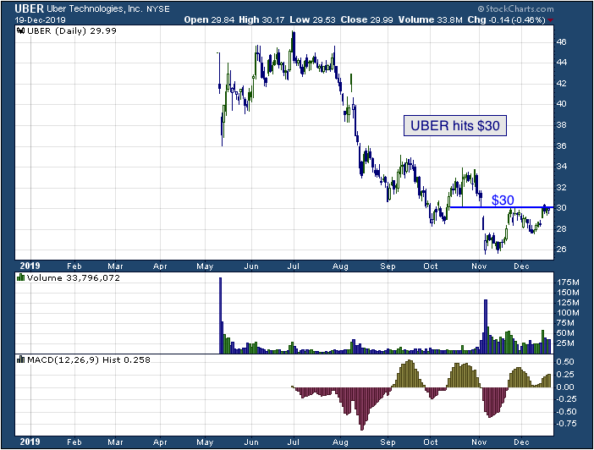This screenshot has width=594, height=450.
Task: Click the Low 29.53 value
Action: pos(312,20)
